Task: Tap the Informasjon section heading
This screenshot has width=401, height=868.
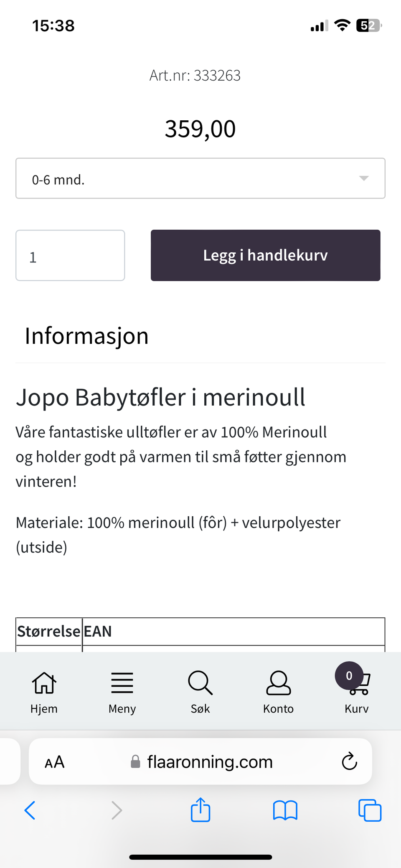Action: tap(87, 336)
